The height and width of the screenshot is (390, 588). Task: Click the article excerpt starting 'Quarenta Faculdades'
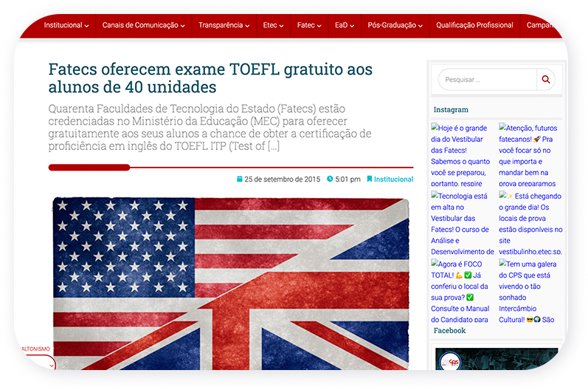click(210, 127)
